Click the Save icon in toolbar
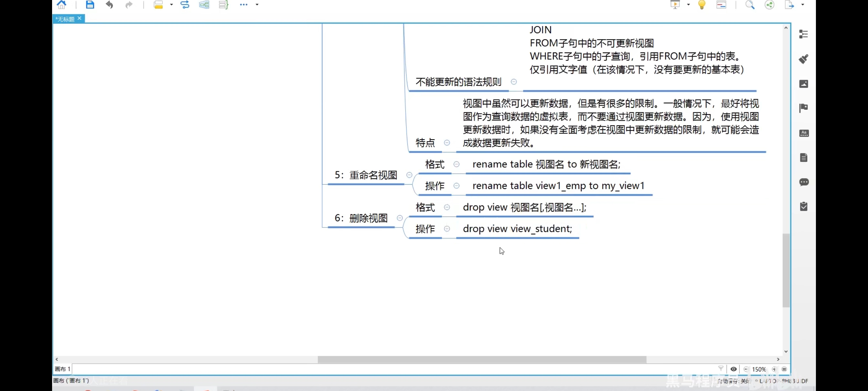 pyautogui.click(x=90, y=5)
